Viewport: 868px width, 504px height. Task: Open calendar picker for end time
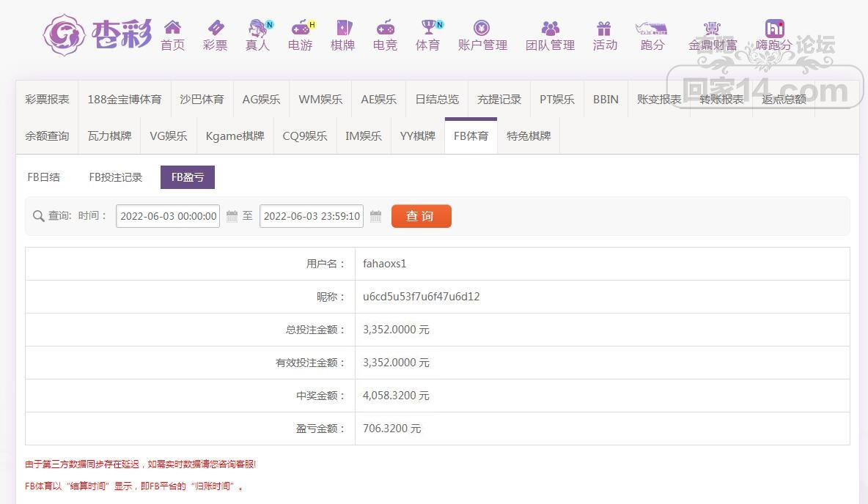pos(375,216)
